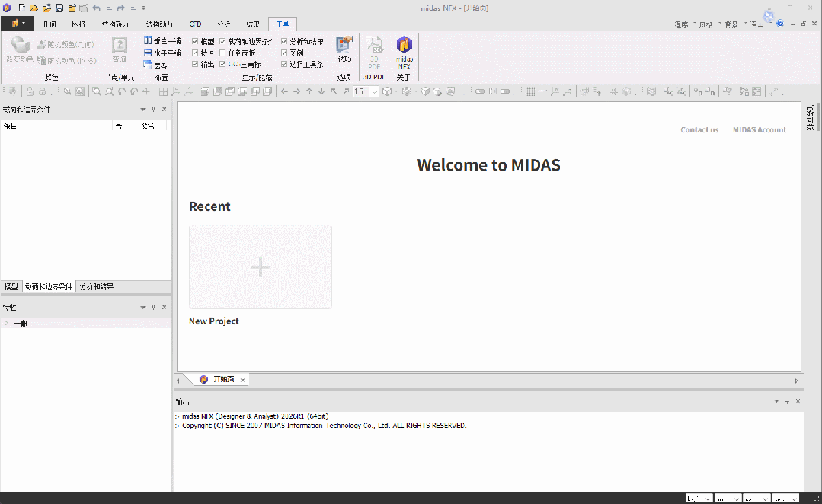Rotate view with the up arrow icon
Screen dimensions: 822x504
[309, 91]
